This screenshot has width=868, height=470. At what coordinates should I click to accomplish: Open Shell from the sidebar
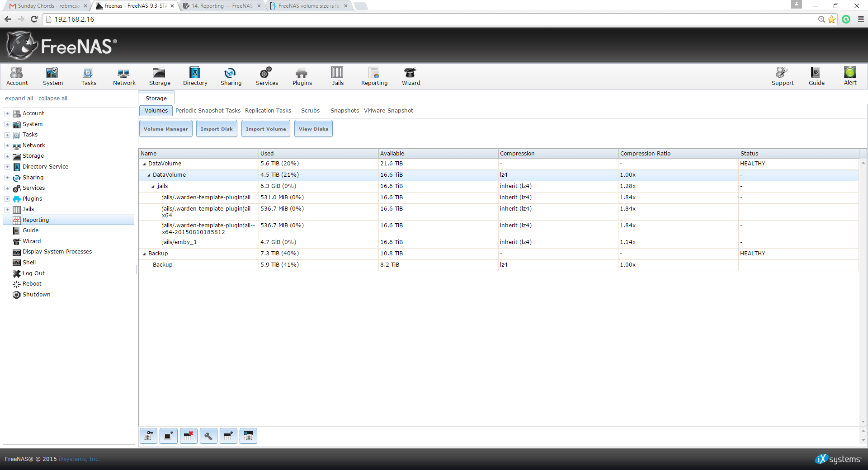pyautogui.click(x=29, y=263)
